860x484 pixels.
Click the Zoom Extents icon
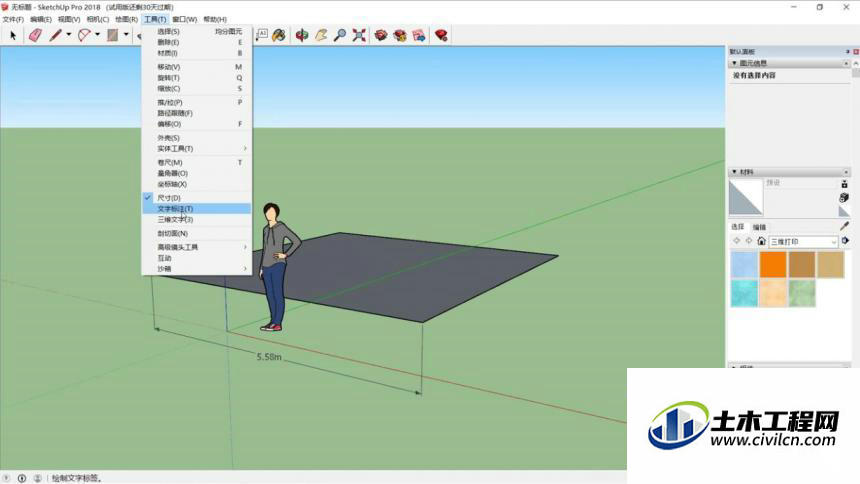pos(359,36)
